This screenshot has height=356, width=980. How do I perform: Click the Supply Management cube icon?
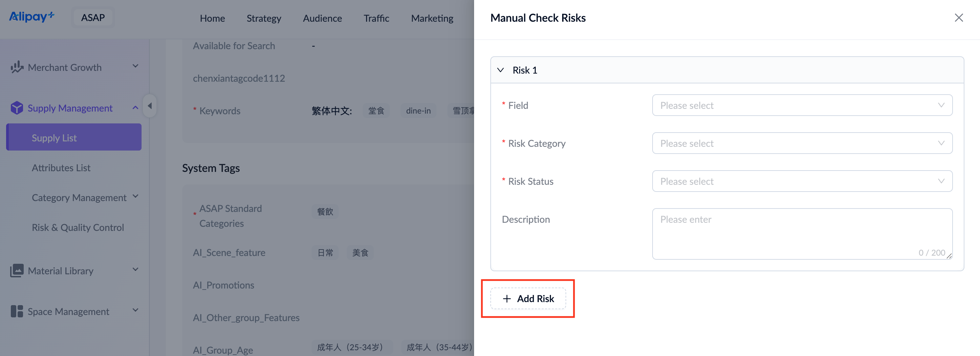coord(17,108)
